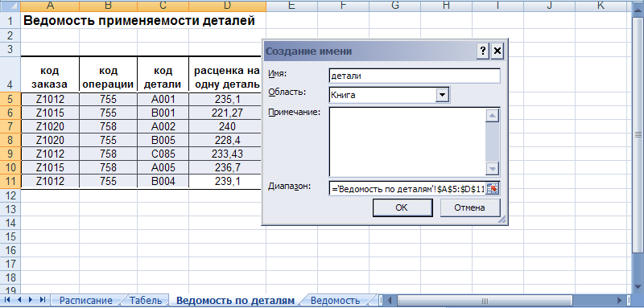Click the help question mark button in dialog
The image size is (644, 308).
point(483,51)
